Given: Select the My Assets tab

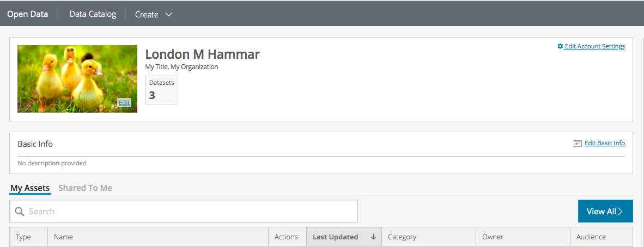Looking at the screenshot, I should pyautogui.click(x=30, y=188).
